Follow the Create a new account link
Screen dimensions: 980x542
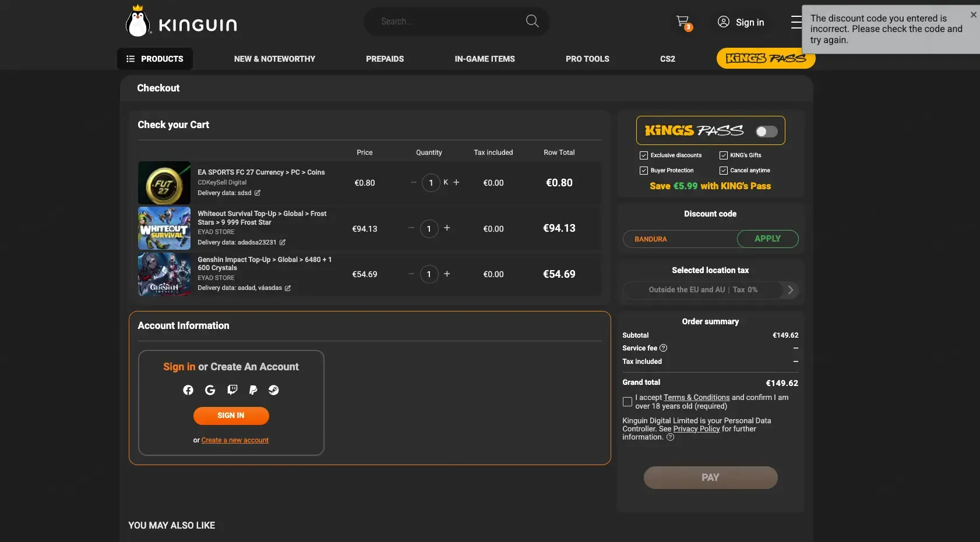(x=235, y=440)
